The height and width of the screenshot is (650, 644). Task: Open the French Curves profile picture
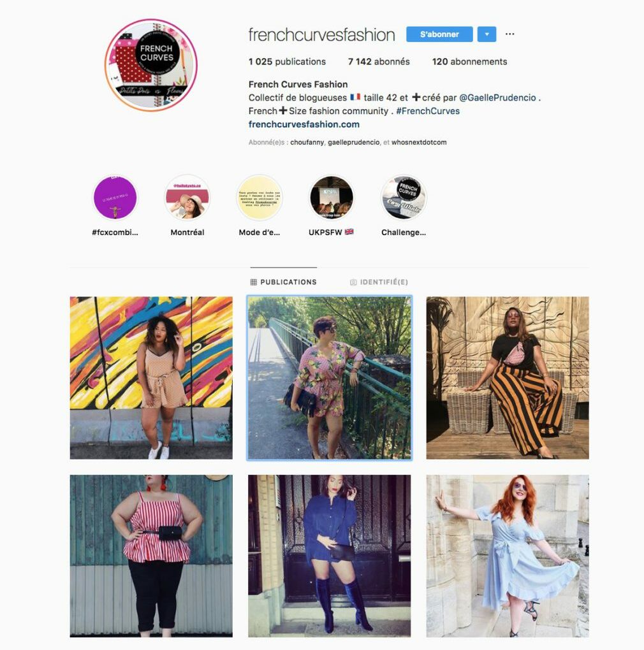point(151,65)
